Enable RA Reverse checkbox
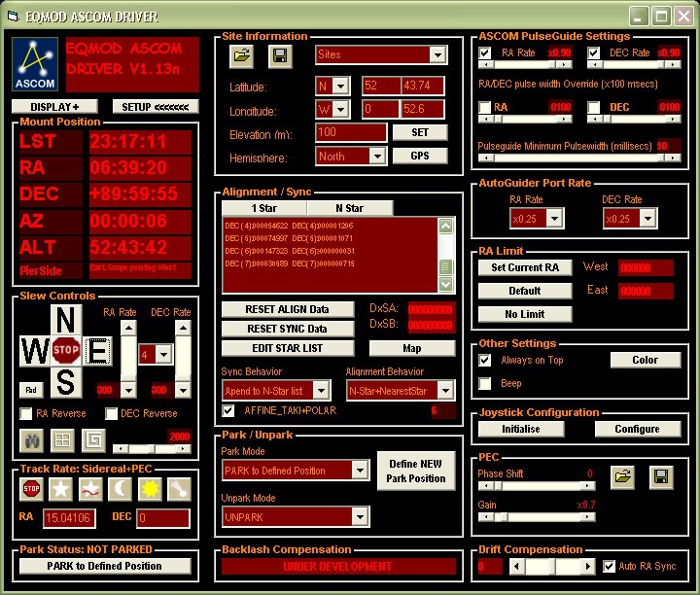Screen dimensions: 700x595 point(26,414)
